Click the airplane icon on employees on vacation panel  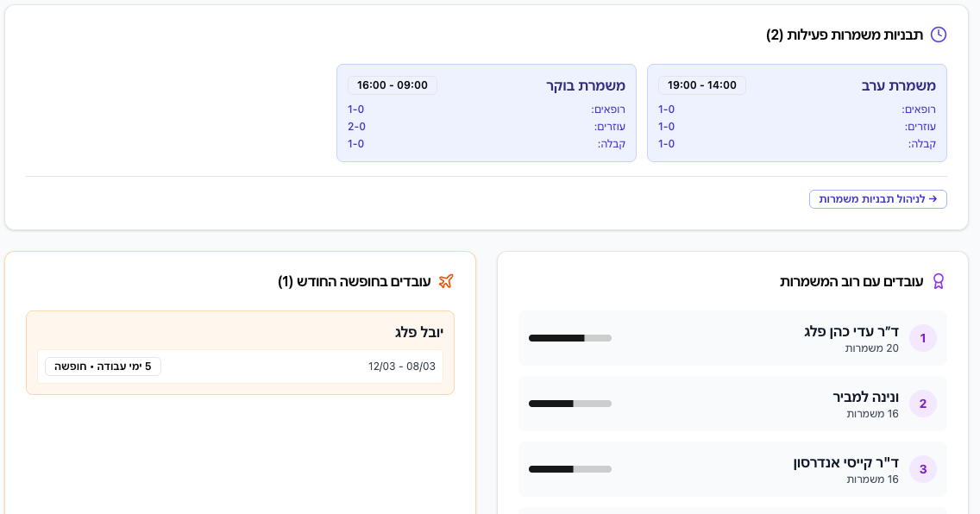tap(446, 280)
